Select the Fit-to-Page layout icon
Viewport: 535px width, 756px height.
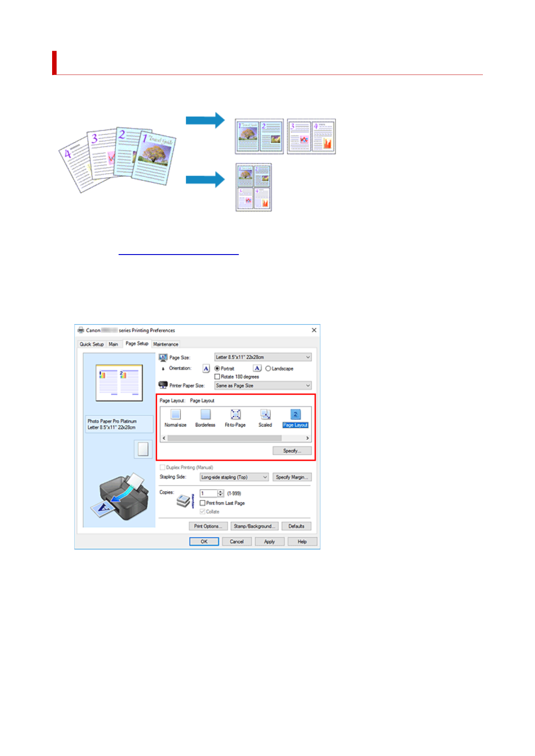coord(235,414)
